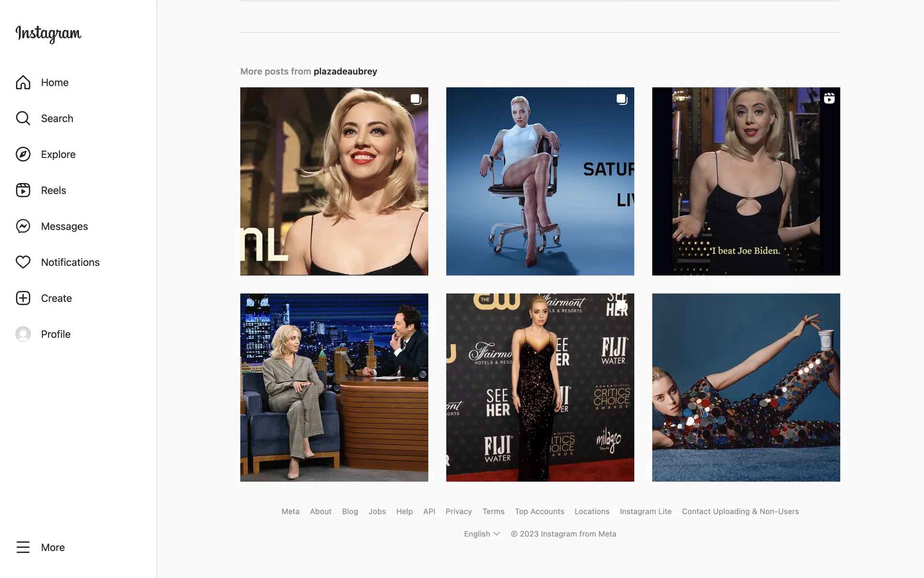
Task: Open the 'I beat Joe Biden' reel
Action: (746, 181)
